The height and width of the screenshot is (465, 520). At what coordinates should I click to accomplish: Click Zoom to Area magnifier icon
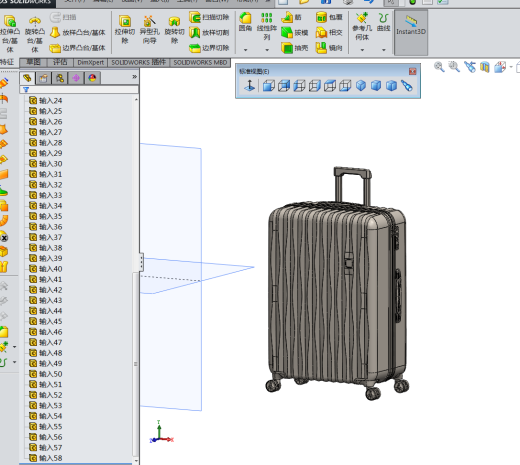(x=454, y=67)
